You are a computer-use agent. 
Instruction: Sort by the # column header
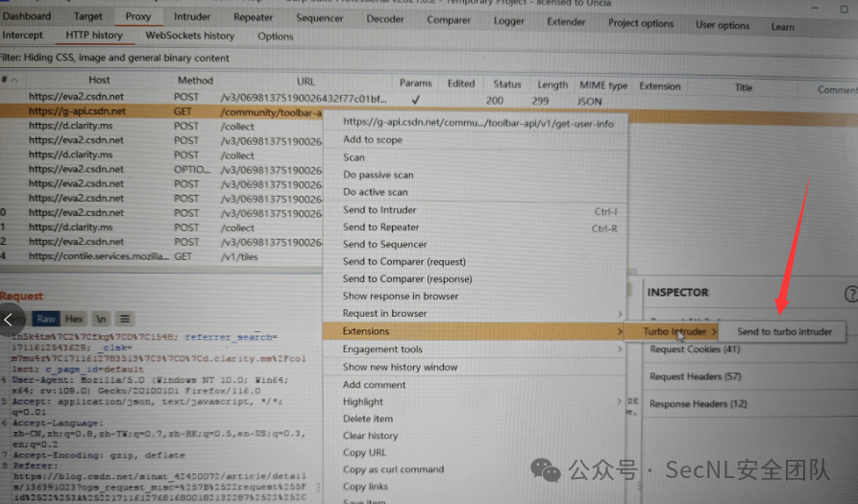point(10,80)
